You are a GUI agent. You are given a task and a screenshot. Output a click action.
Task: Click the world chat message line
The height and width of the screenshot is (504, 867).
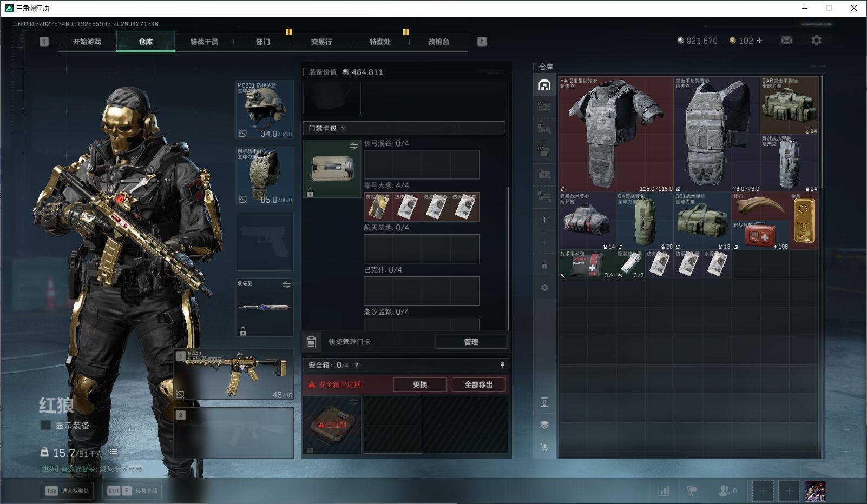(x=91, y=469)
